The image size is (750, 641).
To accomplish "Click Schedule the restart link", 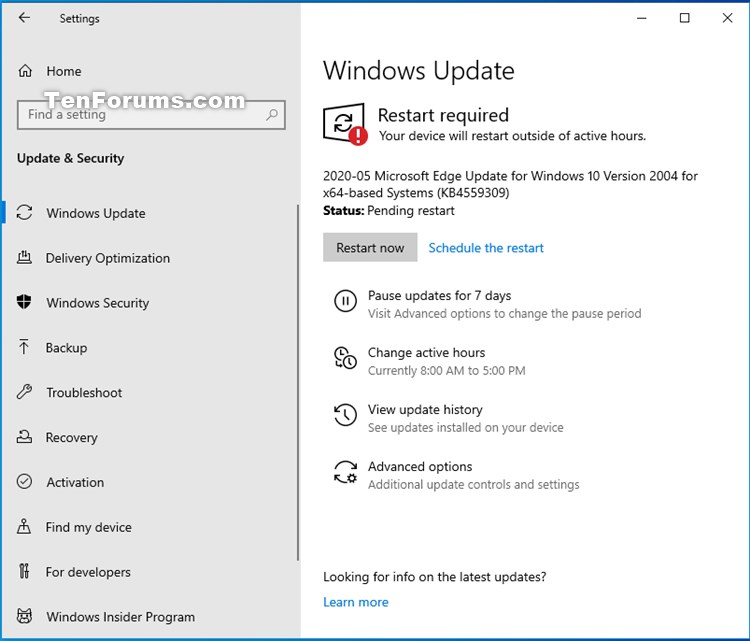I will pyautogui.click(x=486, y=248).
